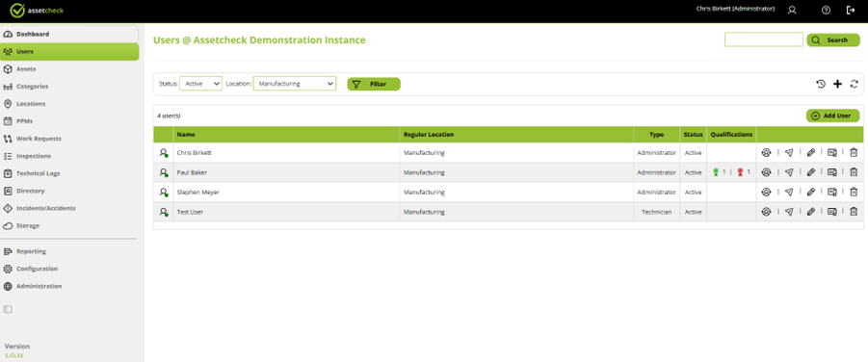This screenshot has height=362, width=868.
Task: Open Locations in the sidebar
Action: click(x=69, y=104)
